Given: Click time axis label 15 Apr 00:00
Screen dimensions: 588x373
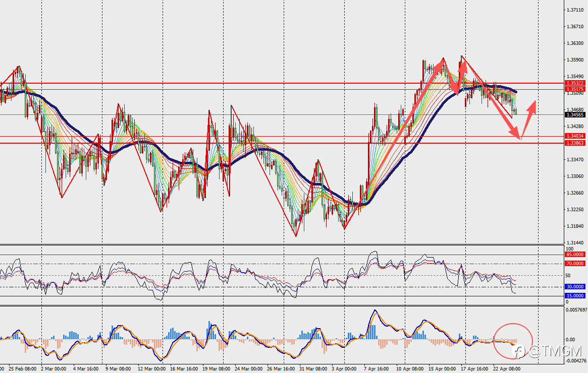Looking at the screenshot, I should pos(442,369).
